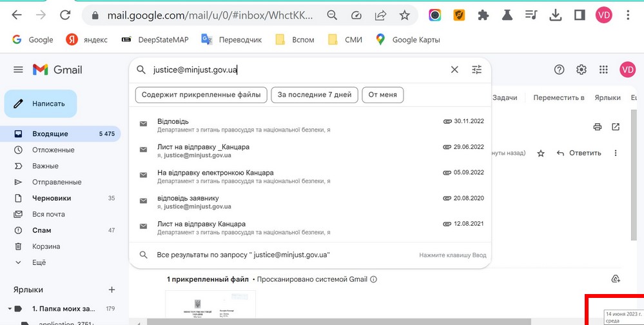Bookmark this page with the star icon
Viewport: 644px width, 325px height.
[405, 15]
